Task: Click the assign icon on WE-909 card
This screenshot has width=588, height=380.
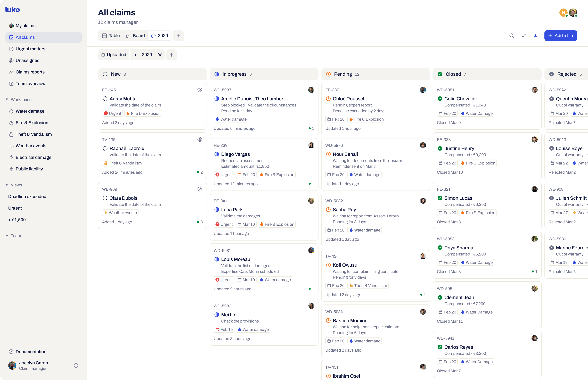Action: click(200, 189)
